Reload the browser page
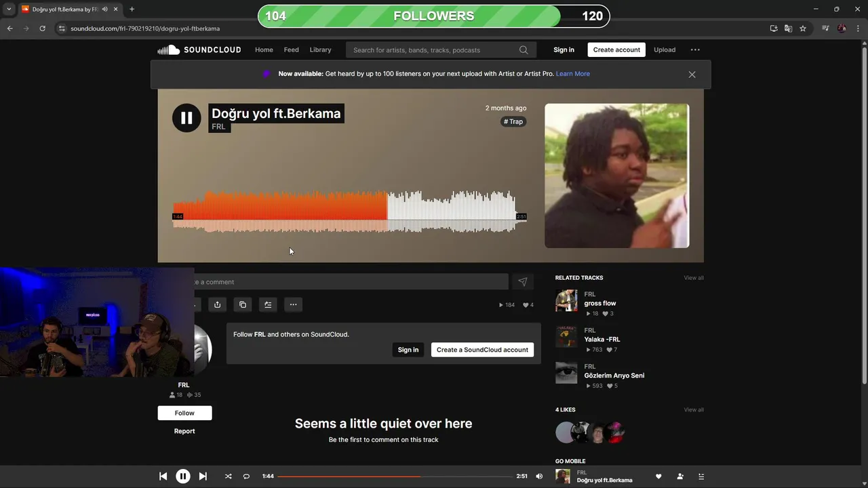868x488 pixels. tap(42, 28)
